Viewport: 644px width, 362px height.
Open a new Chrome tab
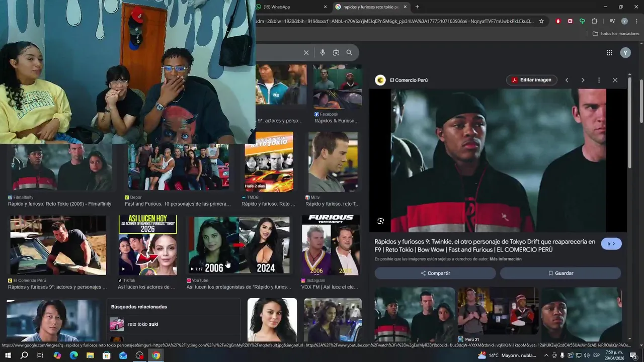pos(417,7)
